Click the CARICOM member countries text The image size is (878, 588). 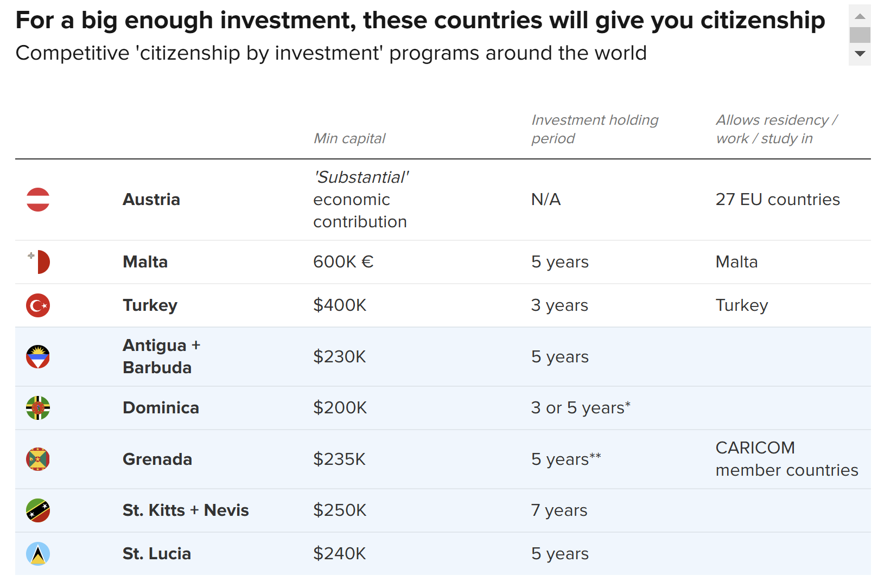point(786,459)
